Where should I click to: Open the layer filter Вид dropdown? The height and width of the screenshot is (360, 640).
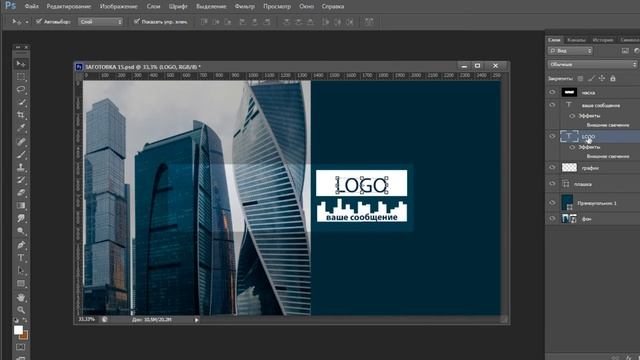570,51
